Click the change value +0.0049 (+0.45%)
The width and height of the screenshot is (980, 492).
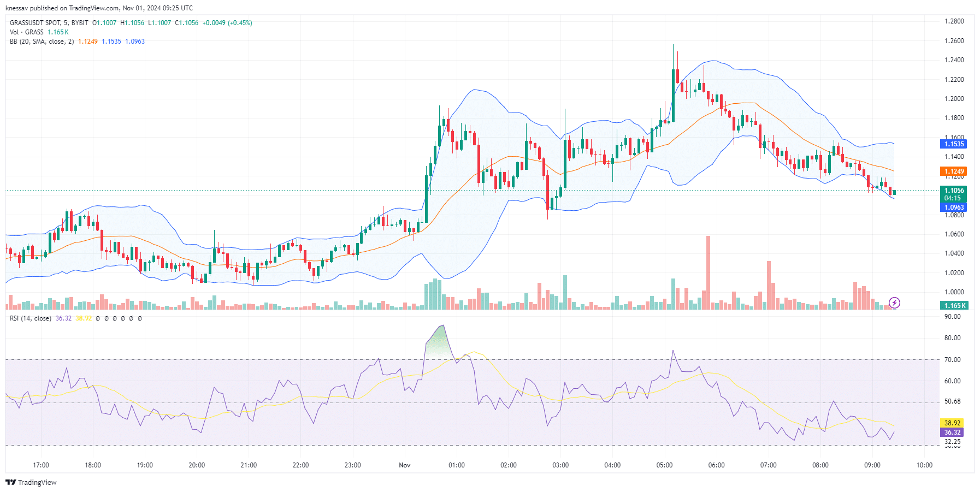pos(227,23)
